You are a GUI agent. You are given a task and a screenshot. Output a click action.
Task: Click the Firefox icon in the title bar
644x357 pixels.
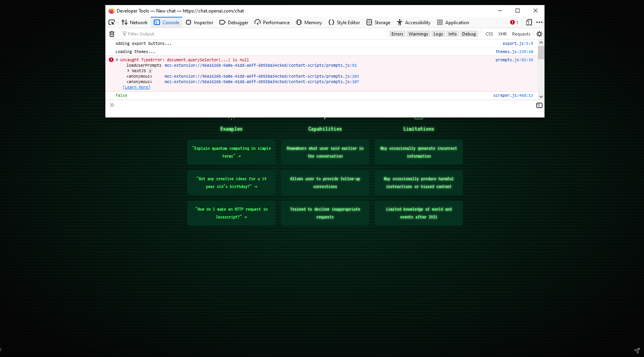(x=112, y=11)
